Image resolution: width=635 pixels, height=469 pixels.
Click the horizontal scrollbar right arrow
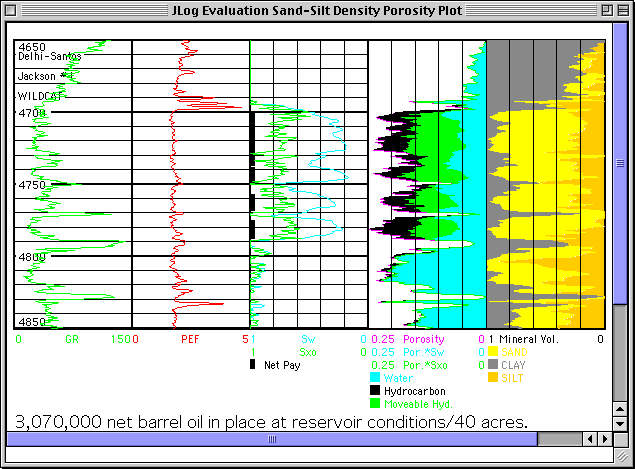(606, 439)
